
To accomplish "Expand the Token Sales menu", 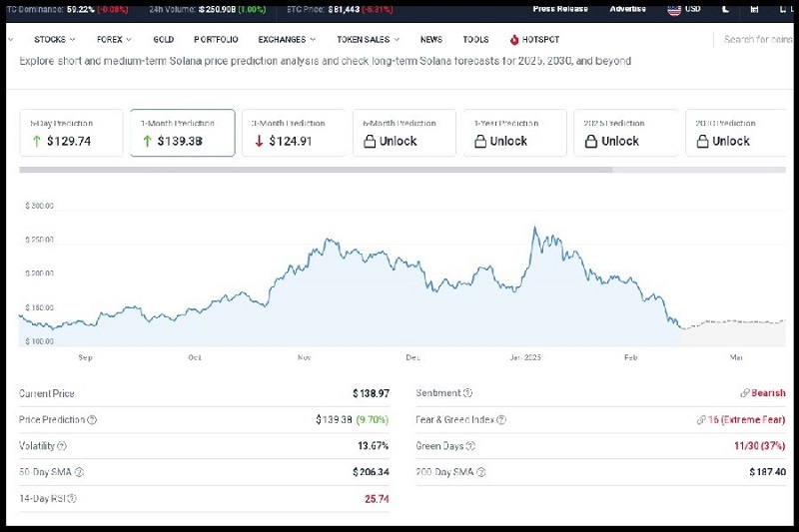I will 368,40.
